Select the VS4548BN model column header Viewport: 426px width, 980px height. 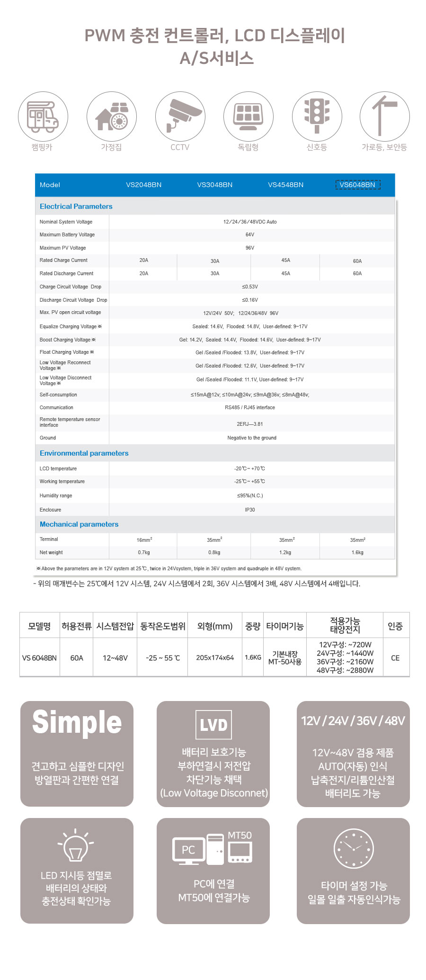286,185
